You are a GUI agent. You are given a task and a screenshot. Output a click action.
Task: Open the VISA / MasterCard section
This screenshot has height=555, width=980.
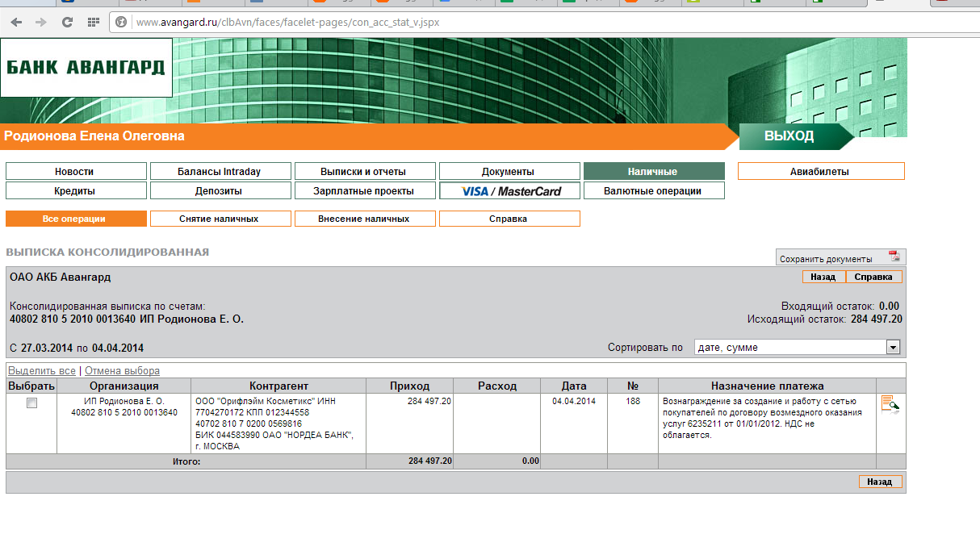point(509,190)
